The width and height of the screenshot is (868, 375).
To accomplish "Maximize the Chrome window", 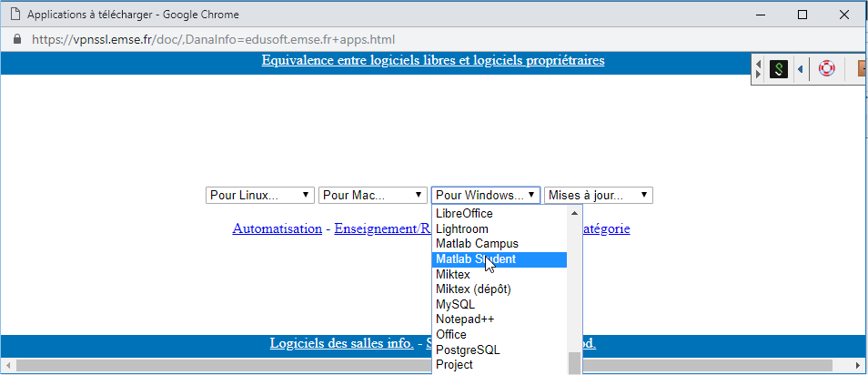I will pos(802,15).
